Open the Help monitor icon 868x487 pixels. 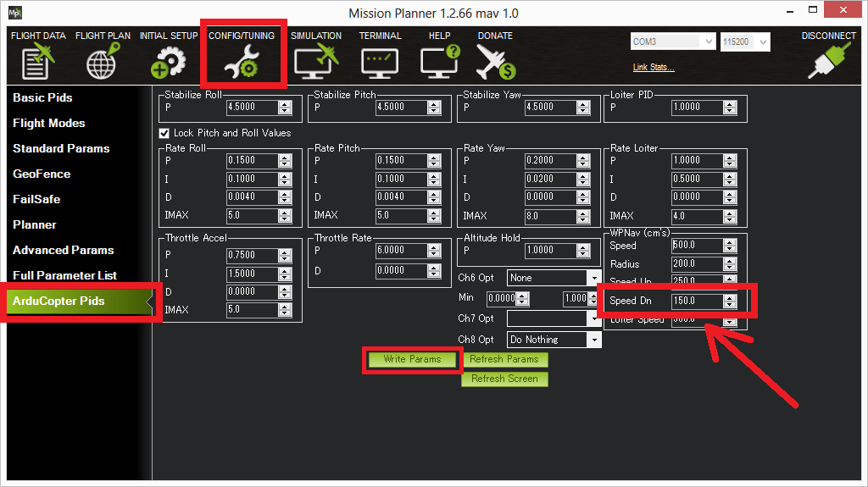439,62
